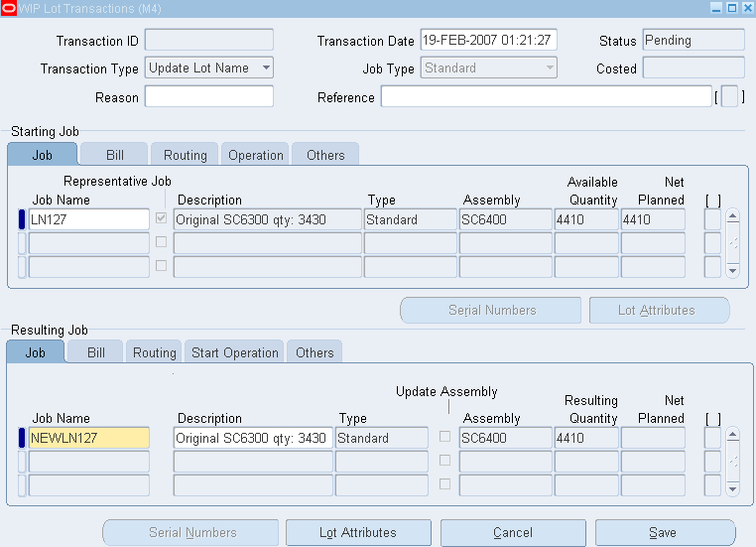Click the scroll up arrow in Resulting Job
The image size is (756, 547).
point(733,435)
